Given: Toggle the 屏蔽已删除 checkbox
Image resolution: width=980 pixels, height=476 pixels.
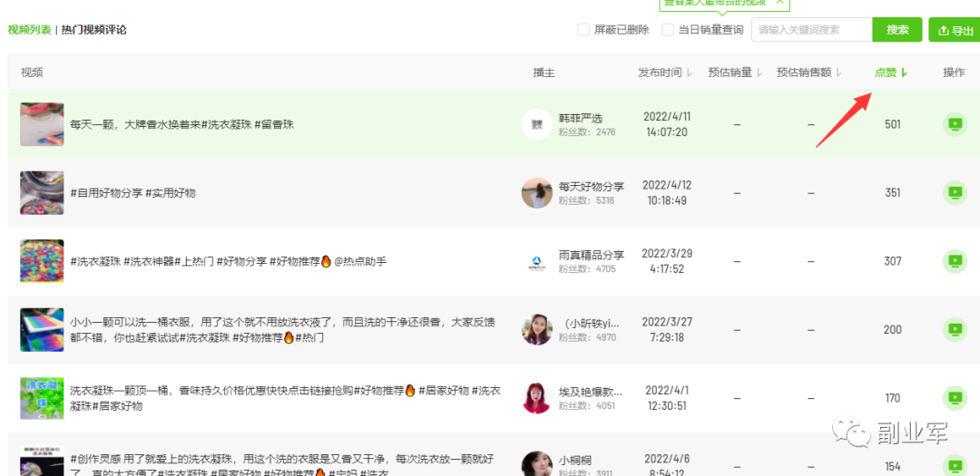Looking at the screenshot, I should [x=583, y=29].
